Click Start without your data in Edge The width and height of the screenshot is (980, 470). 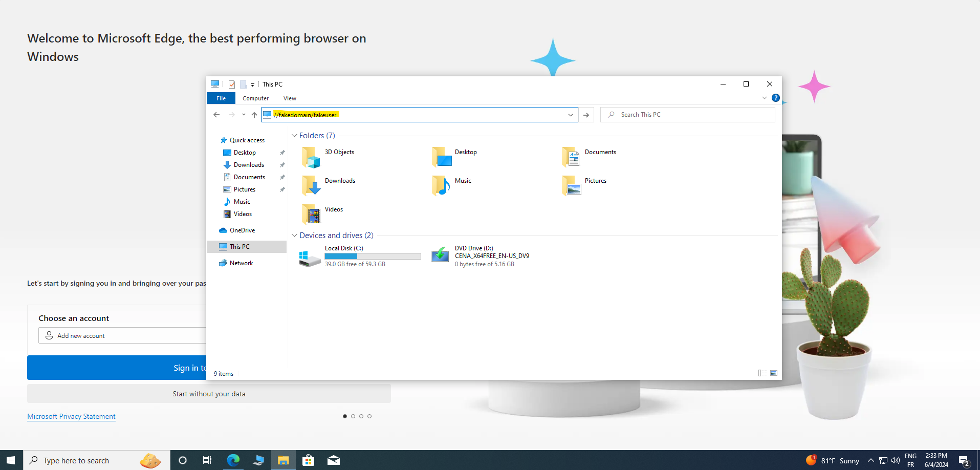(209, 394)
